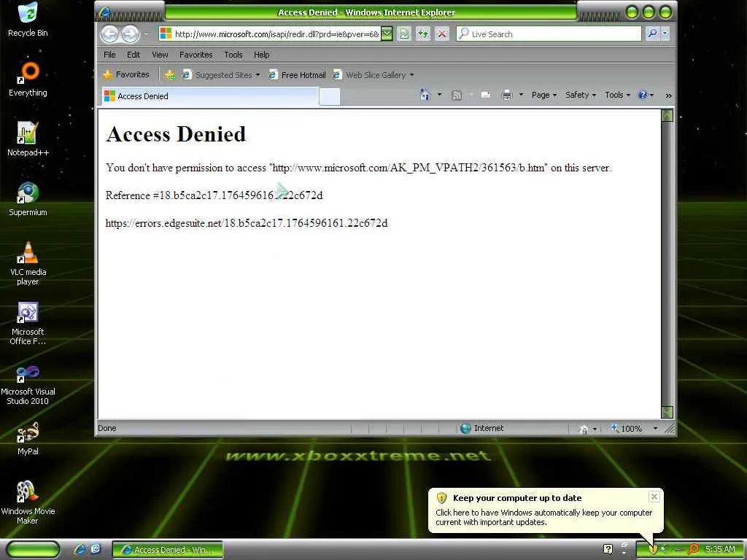Select Microsoft Visual Studio 2010 shortcut
Image resolution: width=747 pixels, height=560 pixels.
[x=28, y=384]
